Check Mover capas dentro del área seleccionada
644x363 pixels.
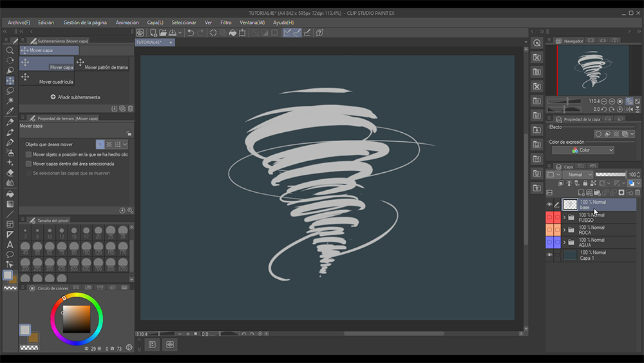[x=28, y=164]
